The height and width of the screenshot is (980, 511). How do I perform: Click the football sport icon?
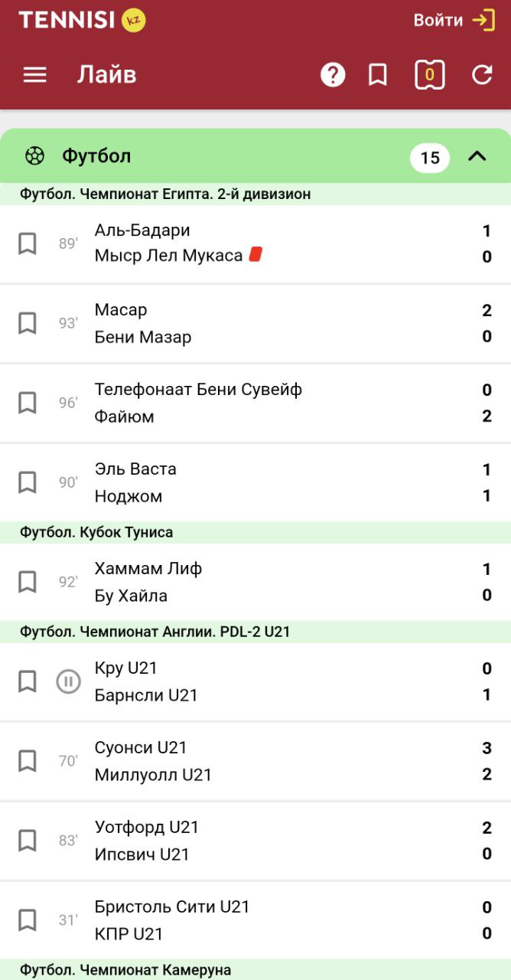point(35,156)
